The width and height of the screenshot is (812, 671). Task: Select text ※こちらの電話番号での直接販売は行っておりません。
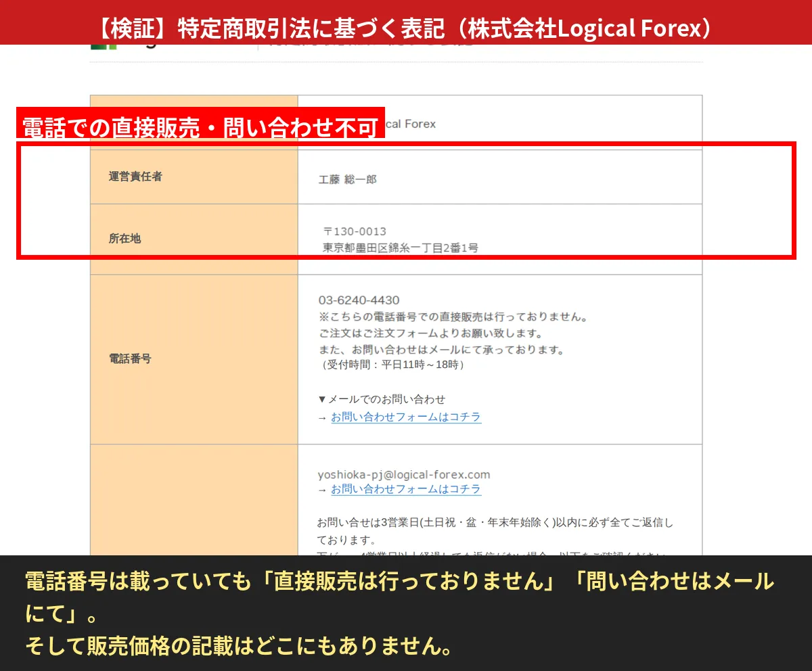coord(453,317)
